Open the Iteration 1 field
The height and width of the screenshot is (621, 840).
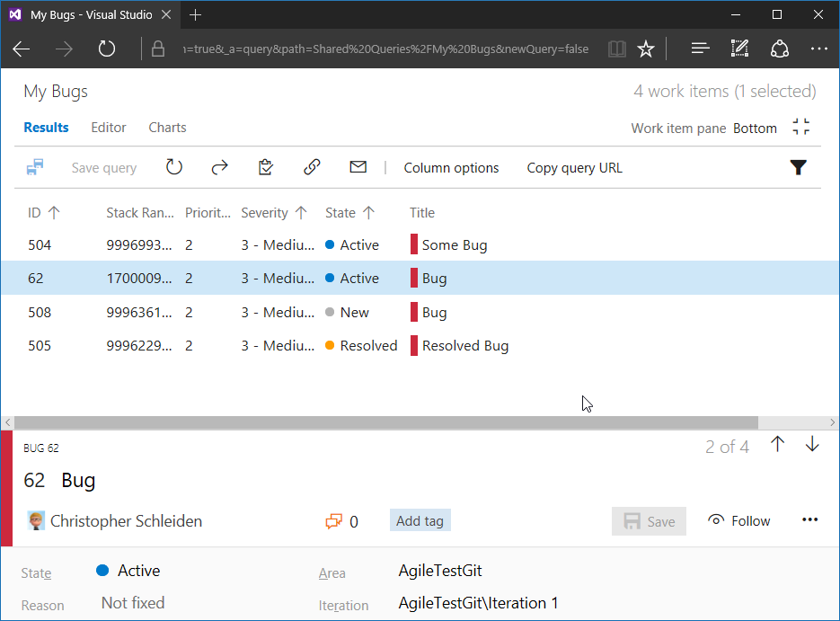point(478,603)
